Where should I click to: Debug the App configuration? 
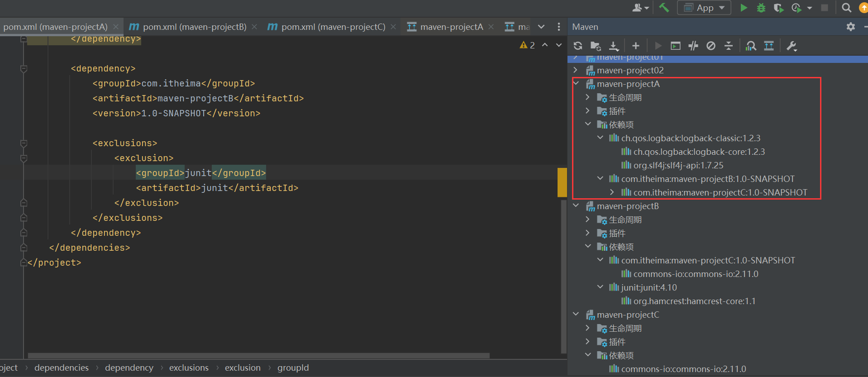761,8
